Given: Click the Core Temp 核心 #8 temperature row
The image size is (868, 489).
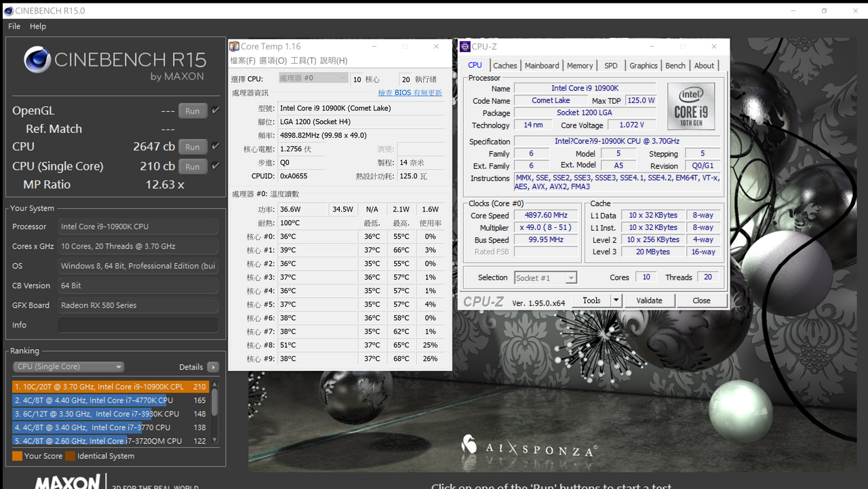Looking at the screenshot, I should (340, 345).
